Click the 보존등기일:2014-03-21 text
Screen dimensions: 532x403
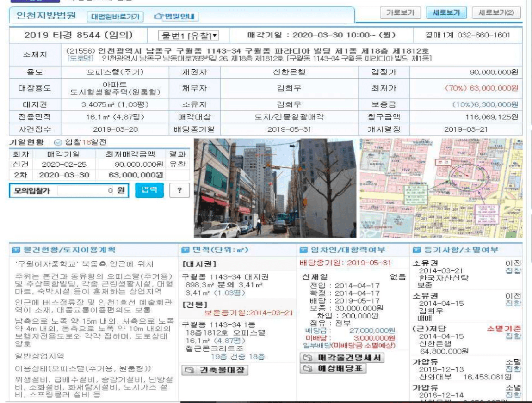click(248, 312)
